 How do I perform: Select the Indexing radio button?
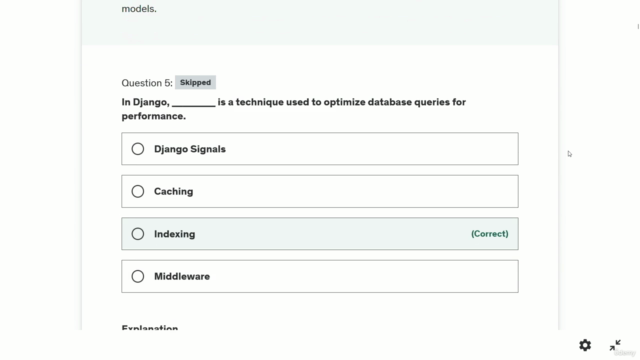(x=138, y=234)
